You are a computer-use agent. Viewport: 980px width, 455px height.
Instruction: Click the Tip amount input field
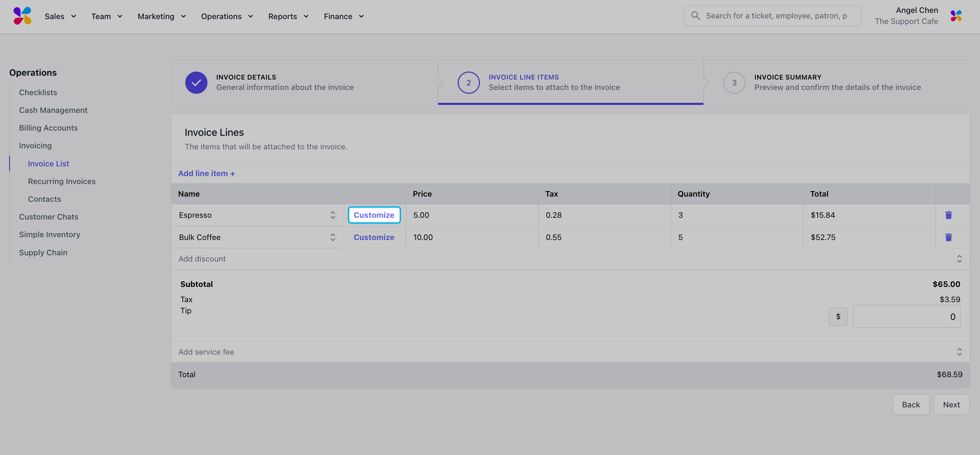(907, 316)
